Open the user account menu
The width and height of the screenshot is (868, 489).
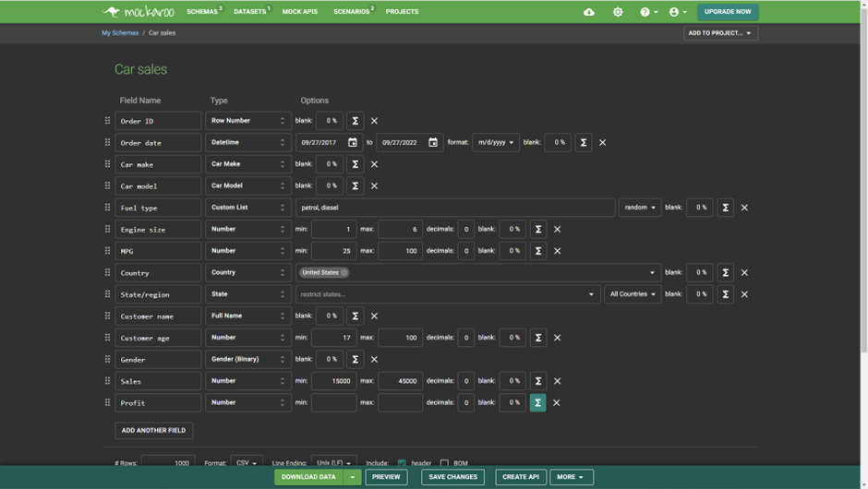(x=678, y=12)
